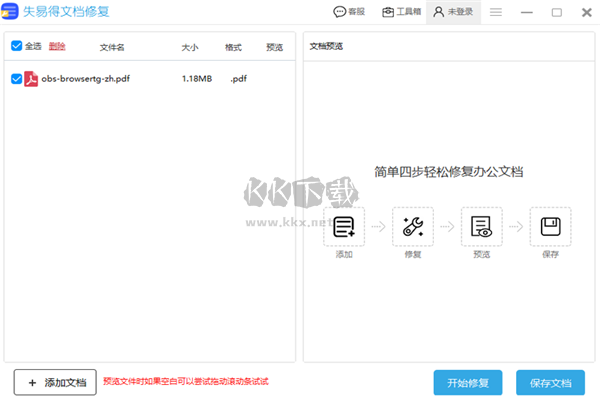The height and width of the screenshot is (399, 600).
Task: Click the 修复 wrench step icon
Action: coord(413,226)
